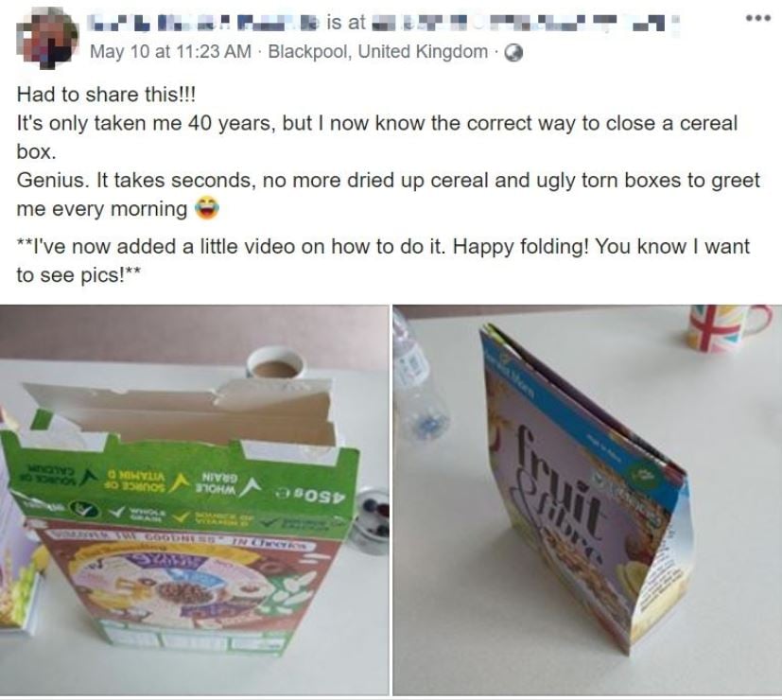Click the poster's profile picture
The height and width of the screenshot is (700, 782).
point(47,38)
